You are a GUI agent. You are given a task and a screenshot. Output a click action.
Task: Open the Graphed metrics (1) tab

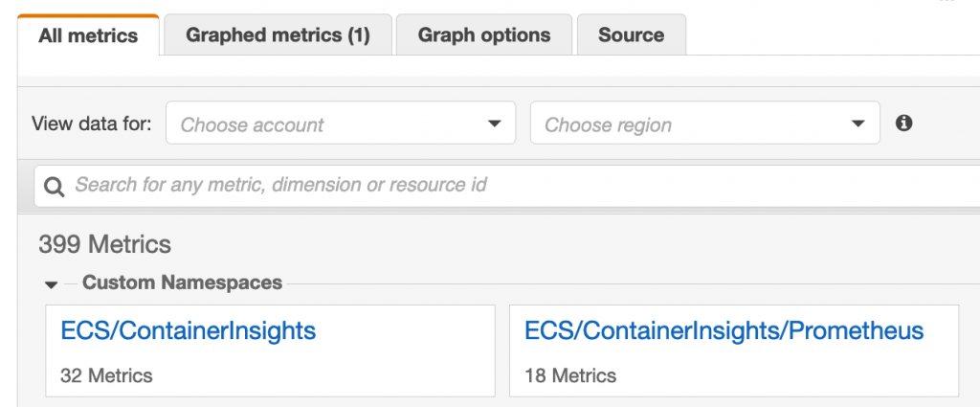coord(278,35)
